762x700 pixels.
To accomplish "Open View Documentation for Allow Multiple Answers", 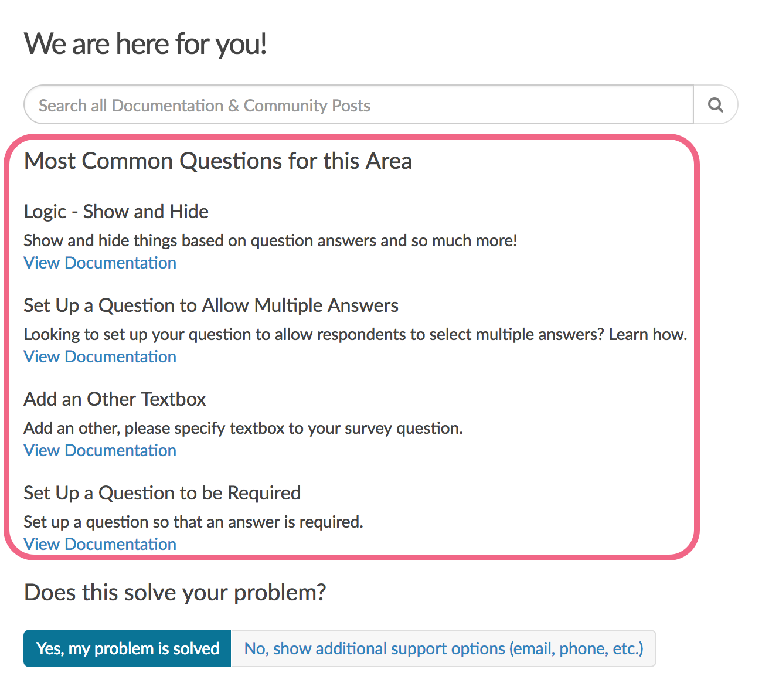I will point(100,356).
